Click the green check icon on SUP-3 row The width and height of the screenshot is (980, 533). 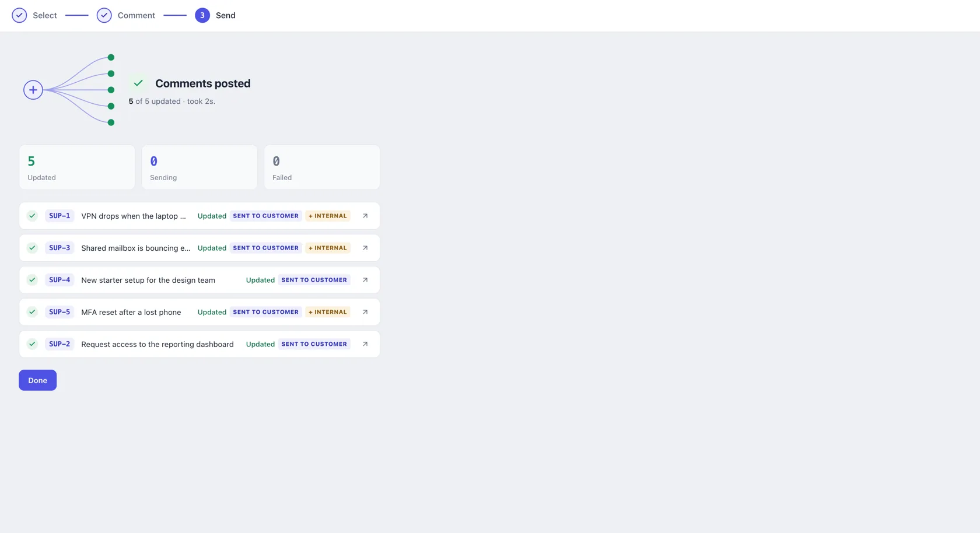pyautogui.click(x=33, y=248)
